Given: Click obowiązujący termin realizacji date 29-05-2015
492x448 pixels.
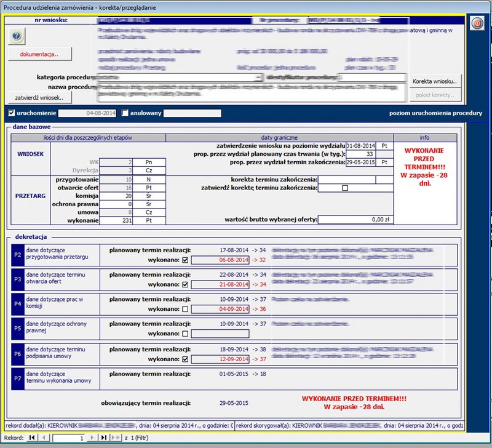Looking at the screenshot, I should coord(234,403).
